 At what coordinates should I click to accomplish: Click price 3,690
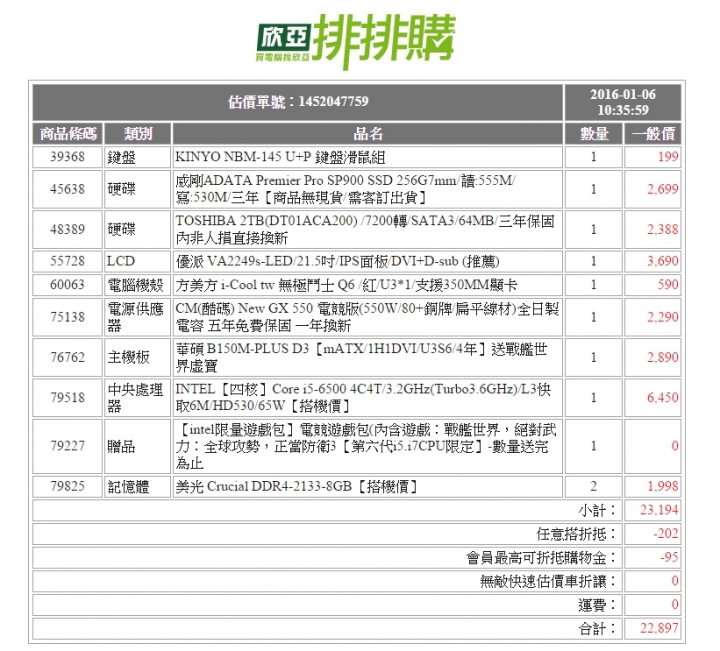tap(663, 261)
